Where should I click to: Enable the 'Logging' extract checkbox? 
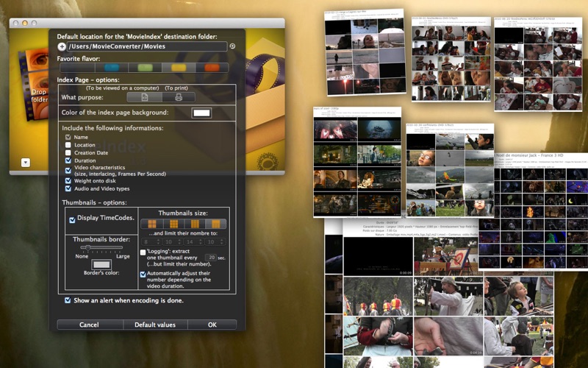(x=143, y=252)
